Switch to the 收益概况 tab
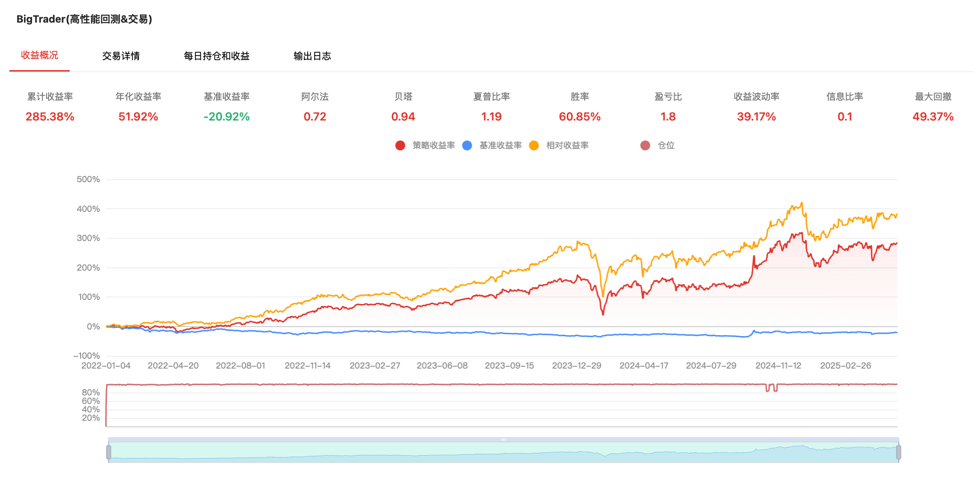 pos(40,56)
